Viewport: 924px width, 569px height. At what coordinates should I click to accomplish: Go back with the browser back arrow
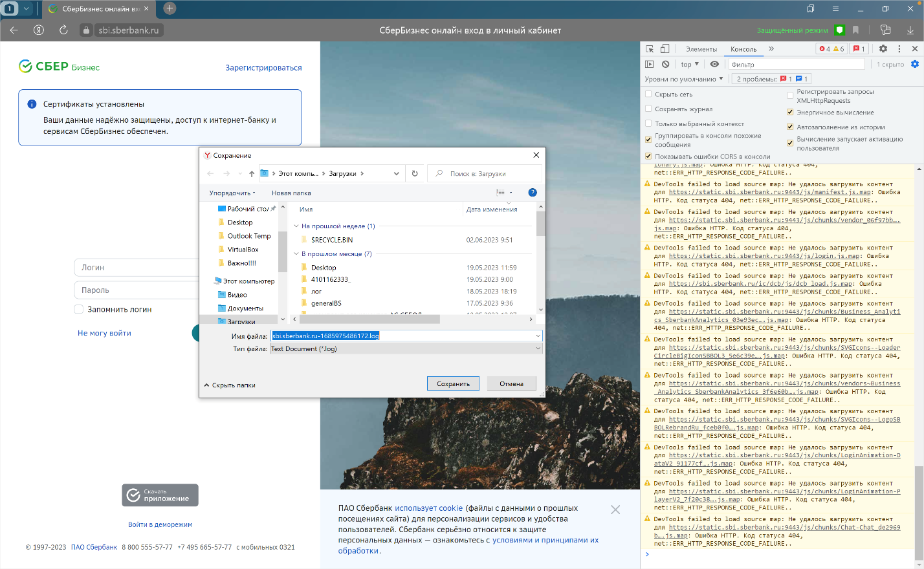click(x=14, y=30)
